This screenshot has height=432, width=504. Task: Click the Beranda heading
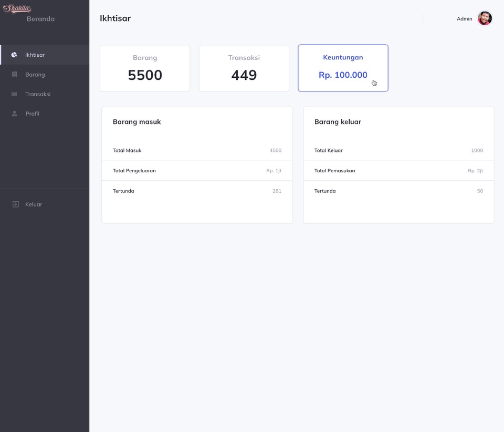pos(40,18)
